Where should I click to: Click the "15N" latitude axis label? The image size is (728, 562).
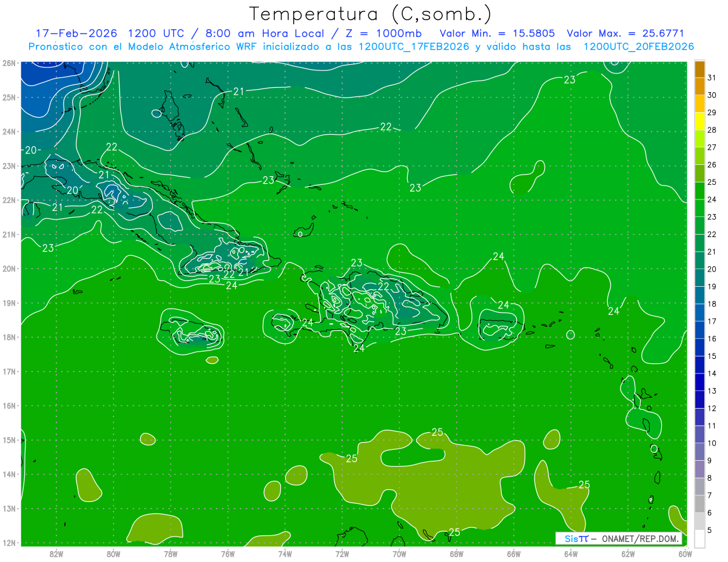point(8,440)
